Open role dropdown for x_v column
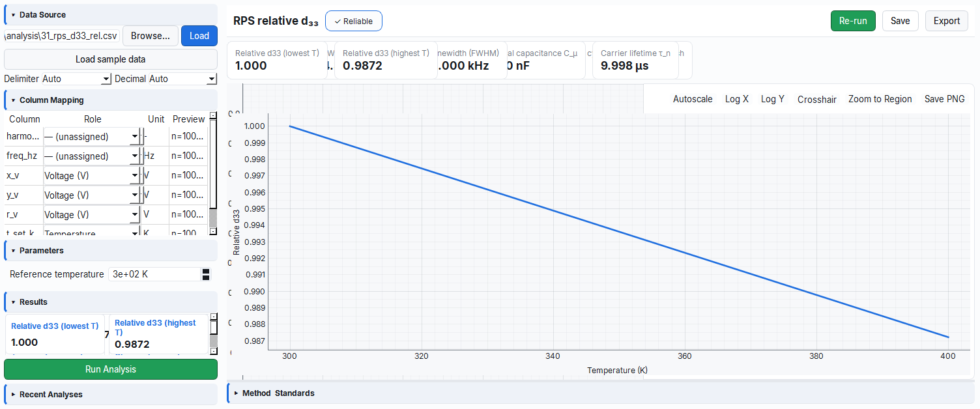The height and width of the screenshot is (409, 980). [x=92, y=176]
